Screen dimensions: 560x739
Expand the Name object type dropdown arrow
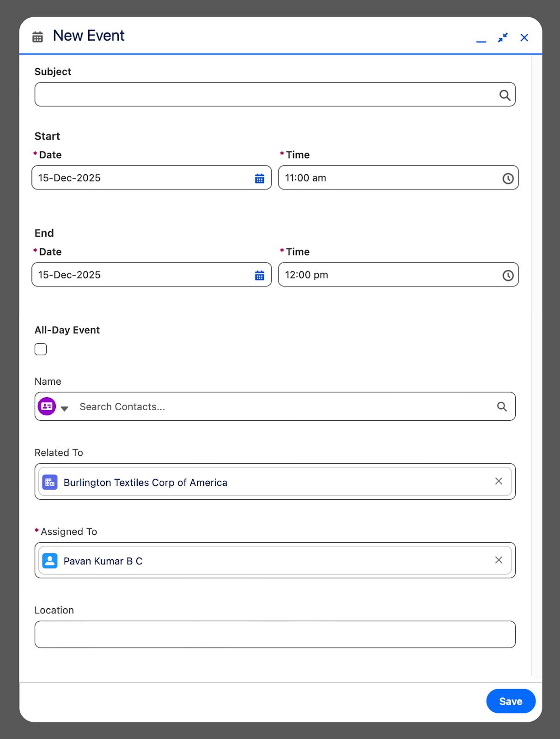tap(65, 408)
